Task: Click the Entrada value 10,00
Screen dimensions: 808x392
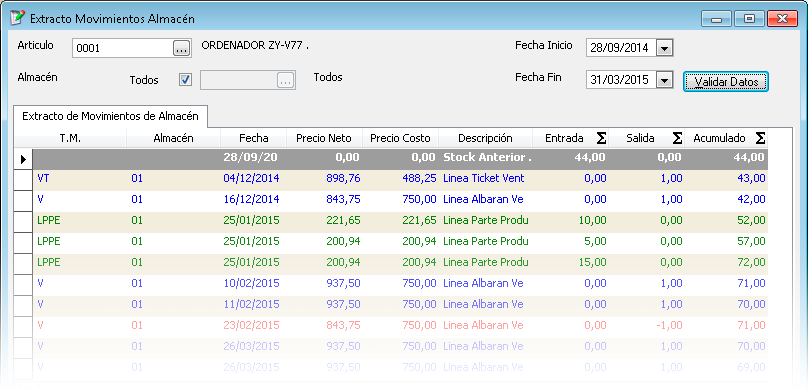Action: pyautogui.click(x=592, y=220)
